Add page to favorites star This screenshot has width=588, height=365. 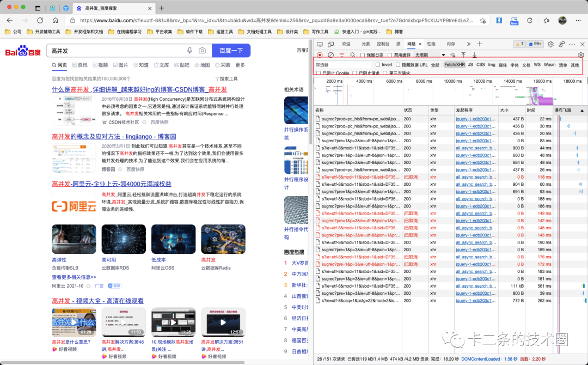click(x=482, y=21)
